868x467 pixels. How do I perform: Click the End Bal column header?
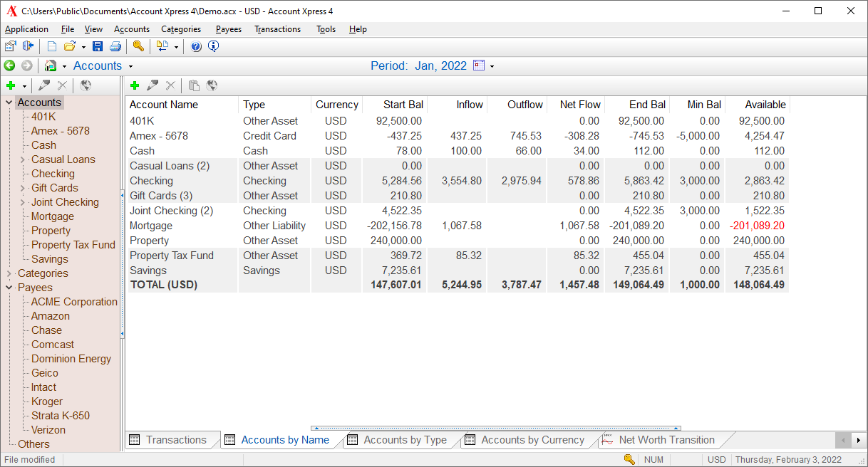click(647, 105)
